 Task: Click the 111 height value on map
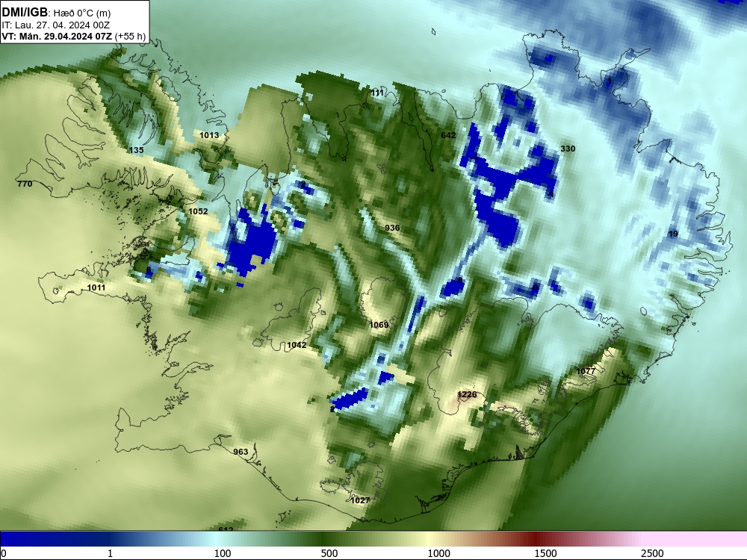376,93
